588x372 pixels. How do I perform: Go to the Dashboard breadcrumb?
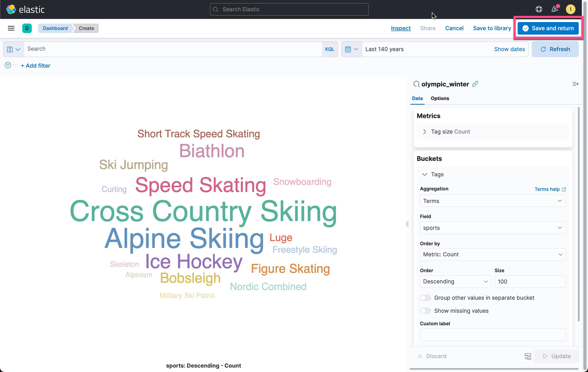55,28
